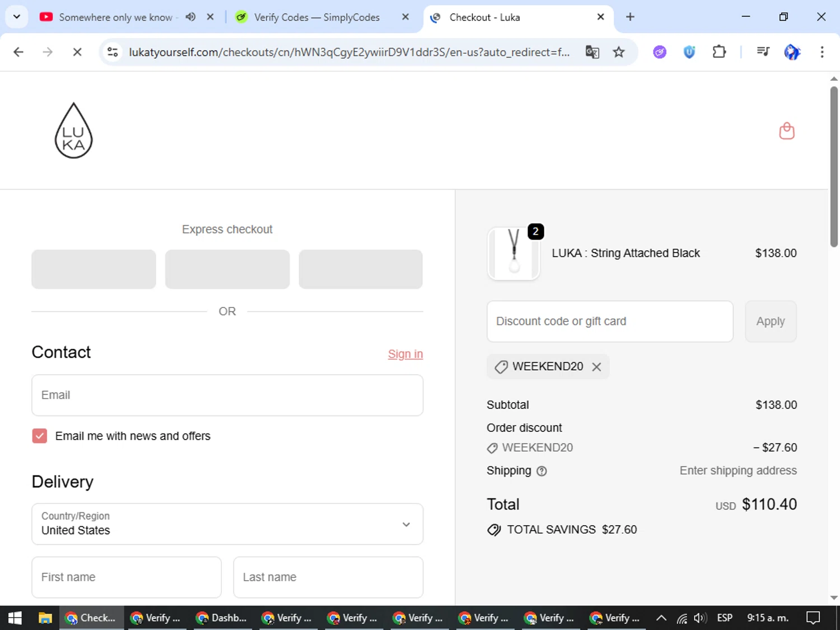Click the middle express checkout button

227,269
